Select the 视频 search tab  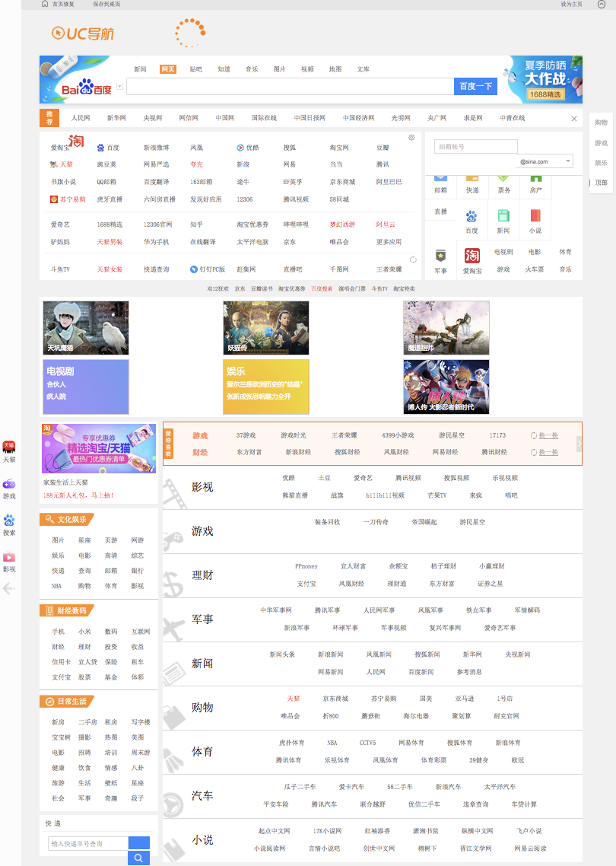(307, 69)
